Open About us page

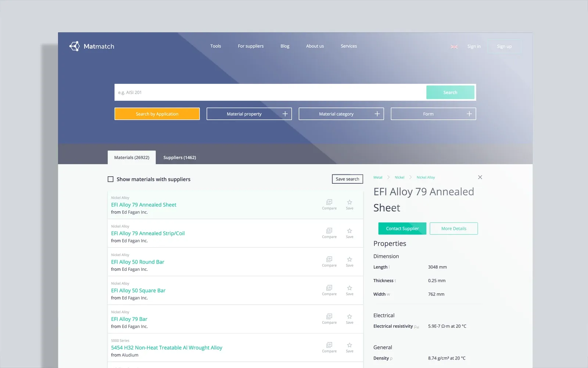tap(315, 46)
